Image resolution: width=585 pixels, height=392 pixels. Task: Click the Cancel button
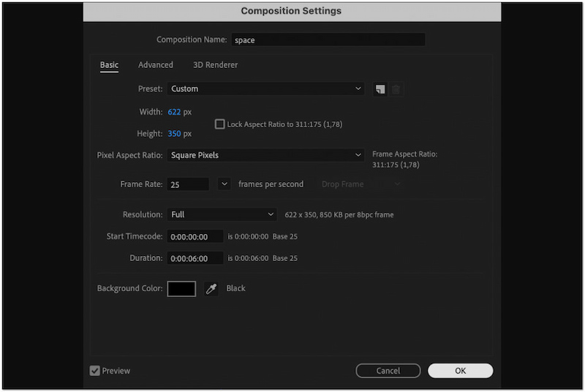[x=388, y=371]
